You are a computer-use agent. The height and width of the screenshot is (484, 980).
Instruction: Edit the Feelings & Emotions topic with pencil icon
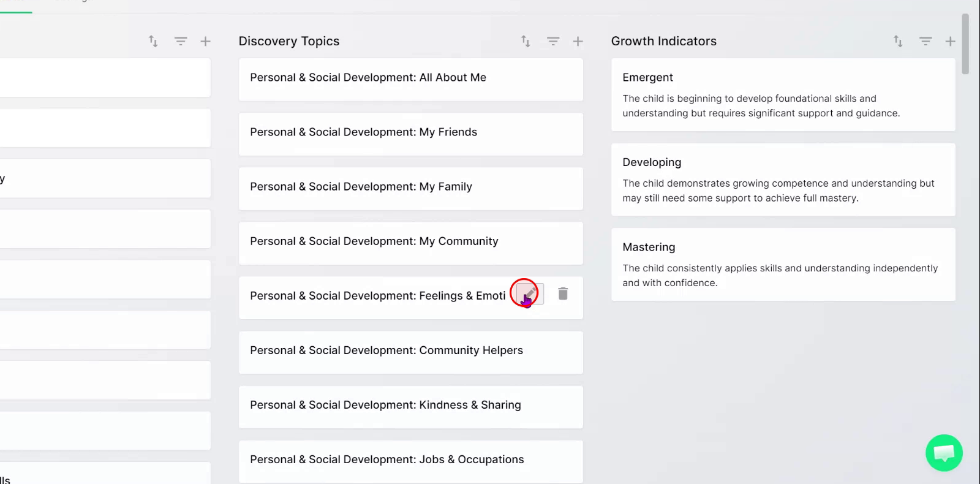[x=530, y=293]
